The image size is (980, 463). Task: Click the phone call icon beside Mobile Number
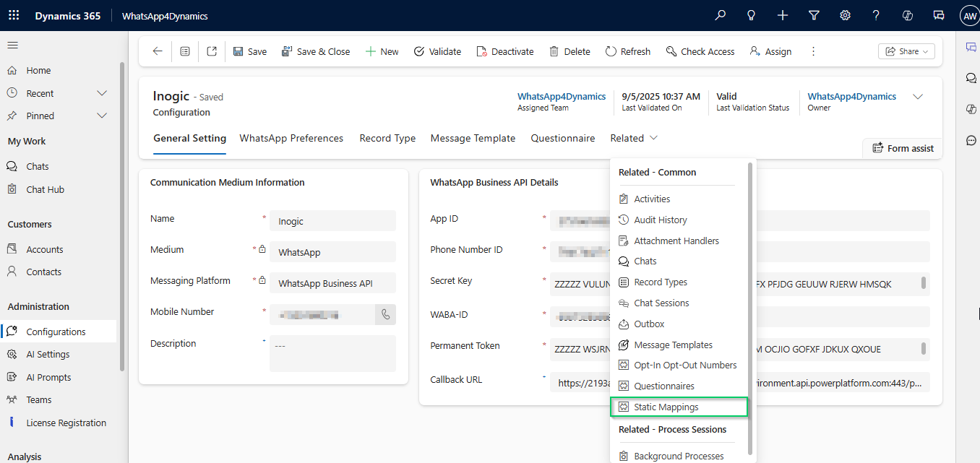(385, 314)
